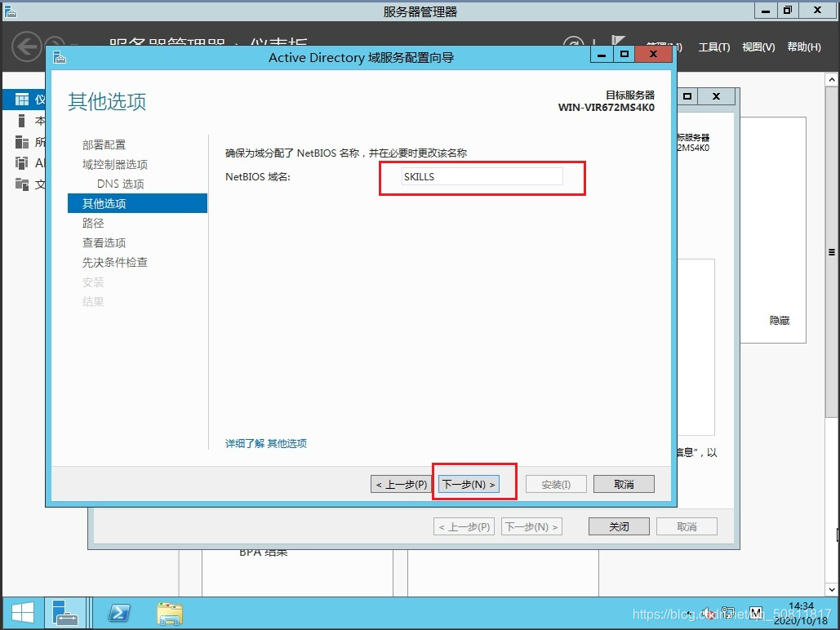Click the NetBIOS domain name field
840x630 pixels.
click(x=482, y=177)
